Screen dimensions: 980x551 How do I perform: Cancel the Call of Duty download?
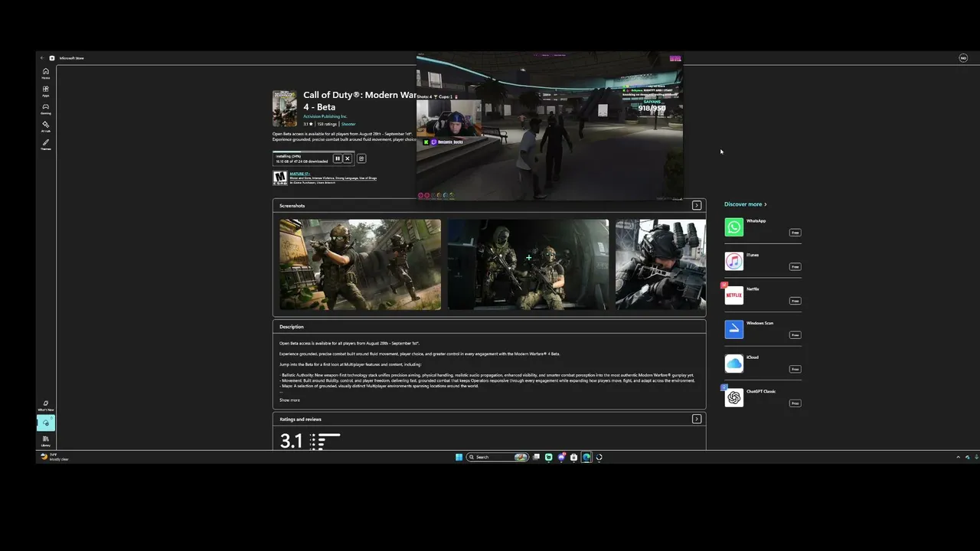[347, 158]
